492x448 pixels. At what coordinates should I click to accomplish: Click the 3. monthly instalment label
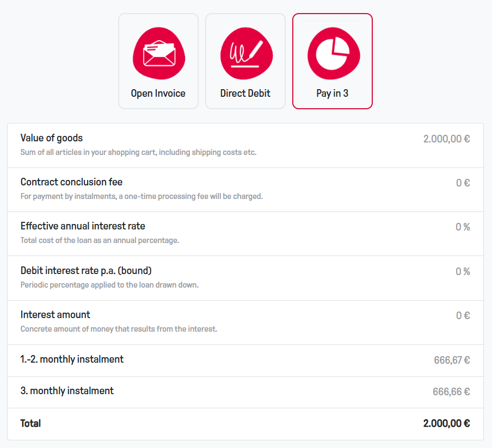coord(67,391)
